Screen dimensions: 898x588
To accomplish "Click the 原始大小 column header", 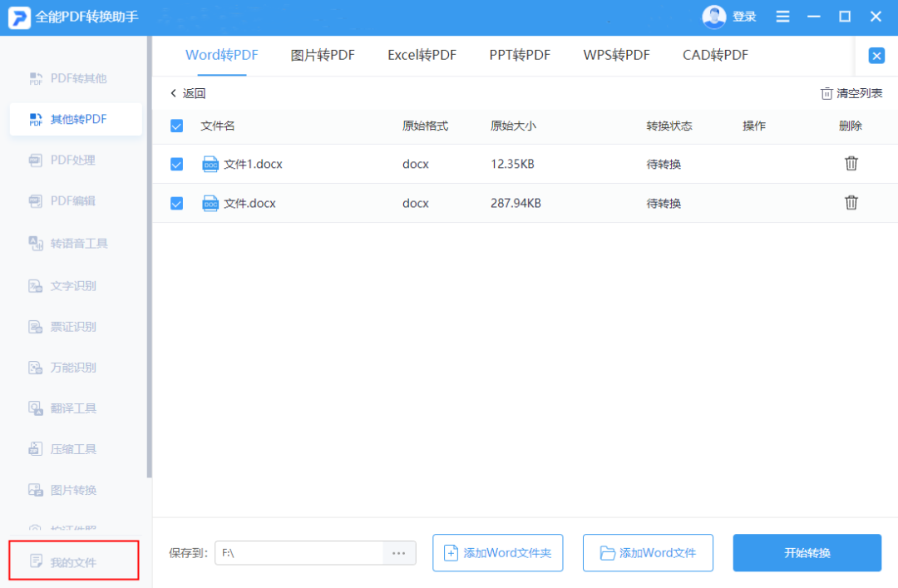I will tap(513, 126).
